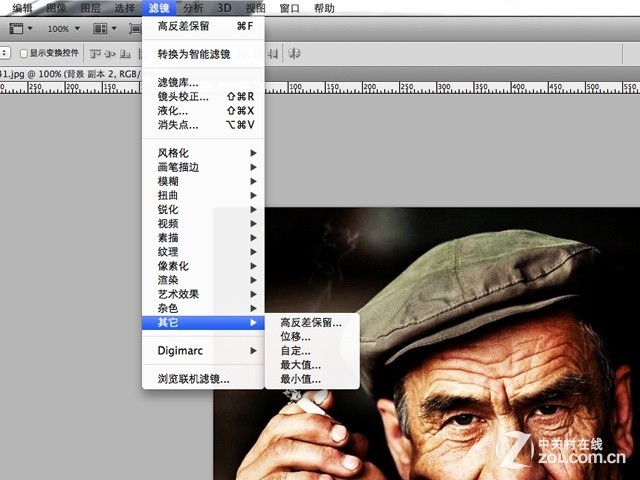Expand the 扭曲 submenu
The height and width of the screenshot is (480, 640).
pos(203,195)
